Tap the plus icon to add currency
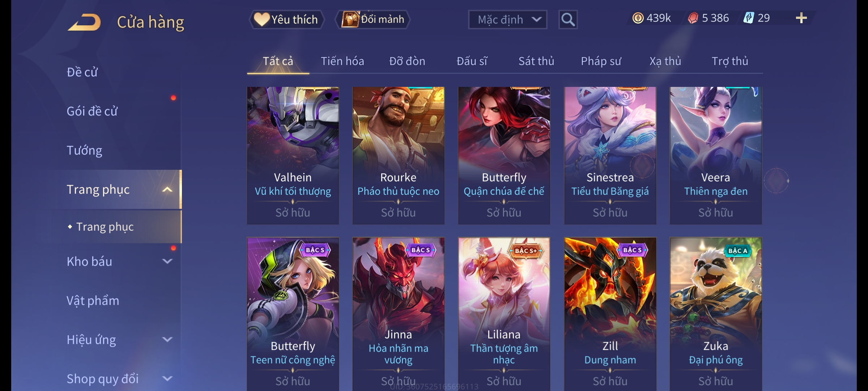Viewport: 868px width, 391px height. point(801,18)
